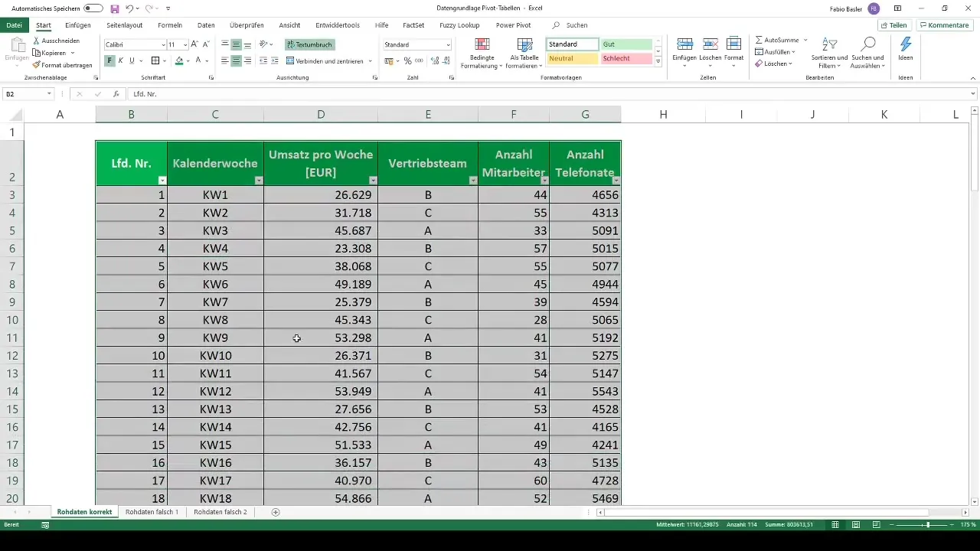Align text right in ribbon
This screenshot has height=551, width=980.
247,60
